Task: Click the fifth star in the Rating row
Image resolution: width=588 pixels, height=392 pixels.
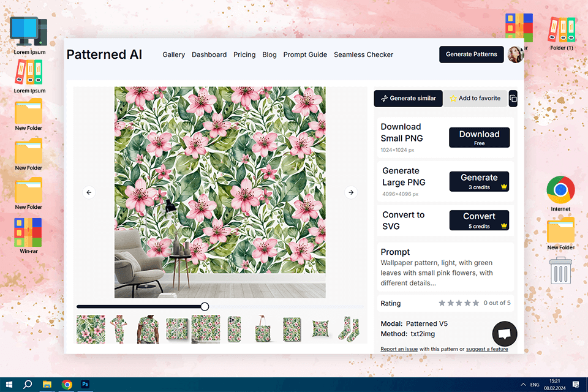Action: pos(476,303)
